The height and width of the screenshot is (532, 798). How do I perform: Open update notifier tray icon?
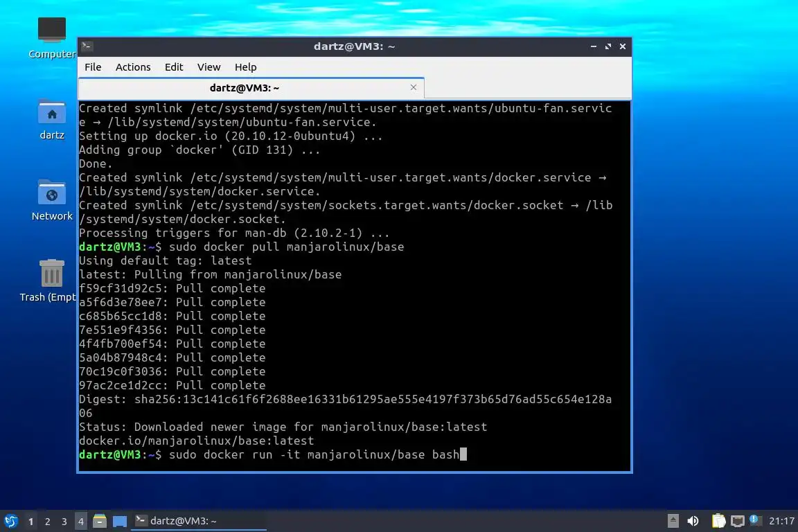pyautogui.click(x=755, y=520)
